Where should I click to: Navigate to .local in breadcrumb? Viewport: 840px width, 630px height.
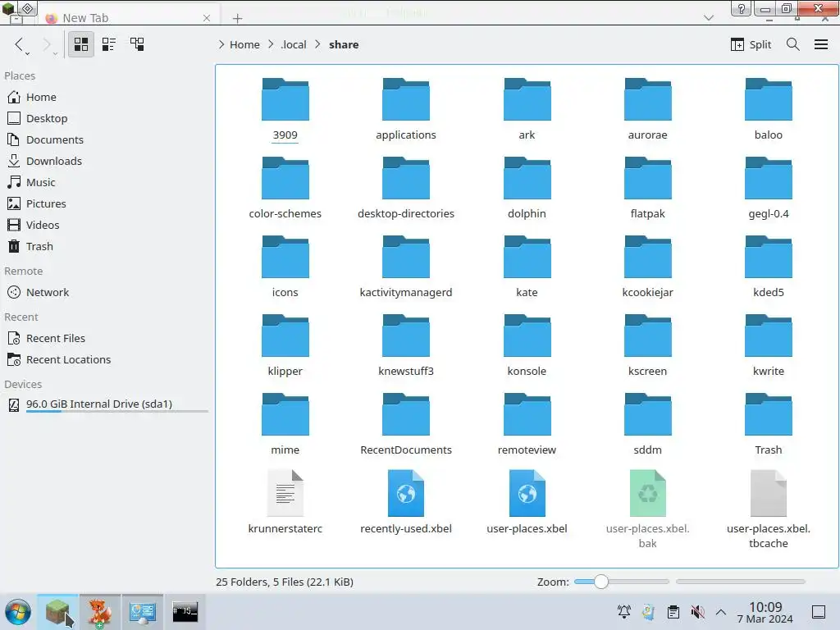point(294,44)
